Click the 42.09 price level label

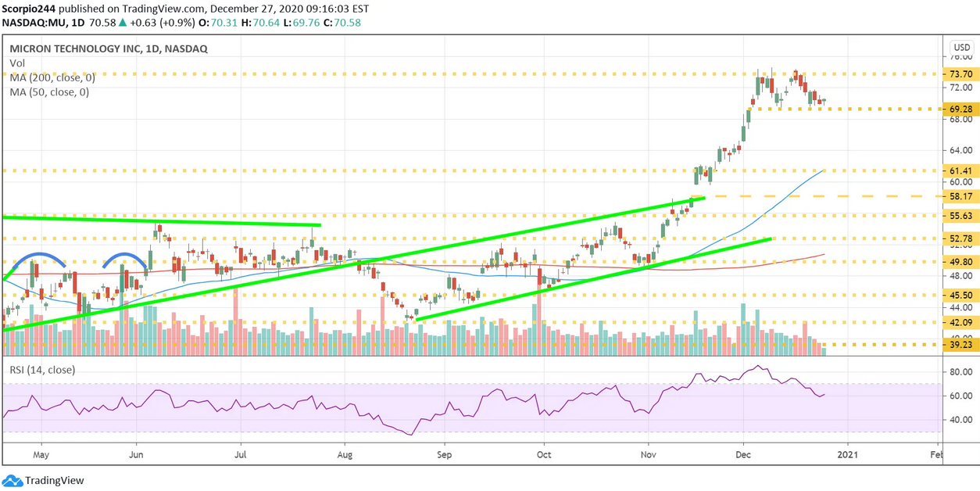(960, 322)
